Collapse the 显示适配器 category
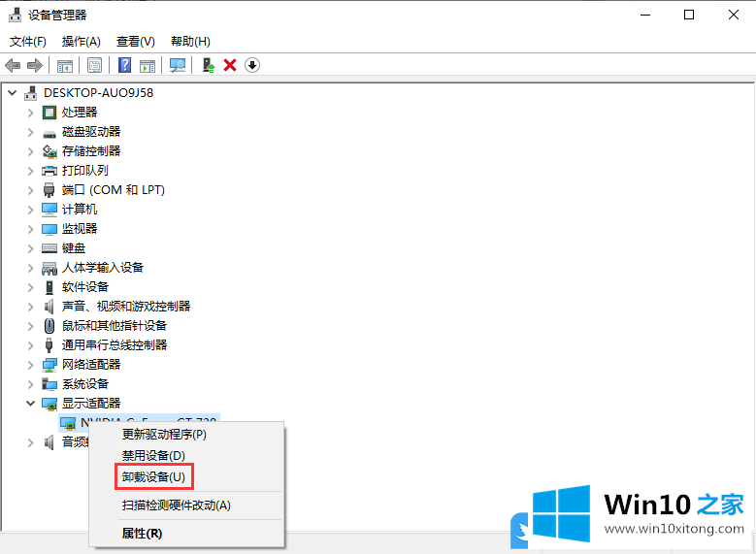This screenshot has height=554, width=756. (x=30, y=403)
